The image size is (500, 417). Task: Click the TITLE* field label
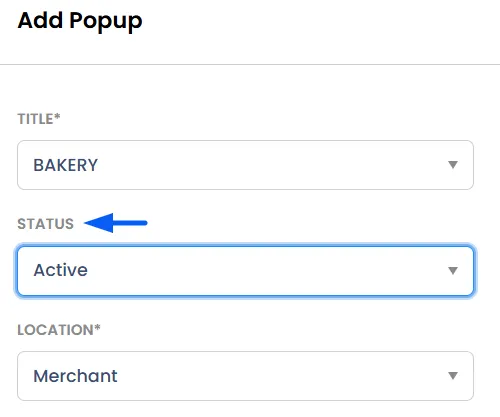pos(39,119)
